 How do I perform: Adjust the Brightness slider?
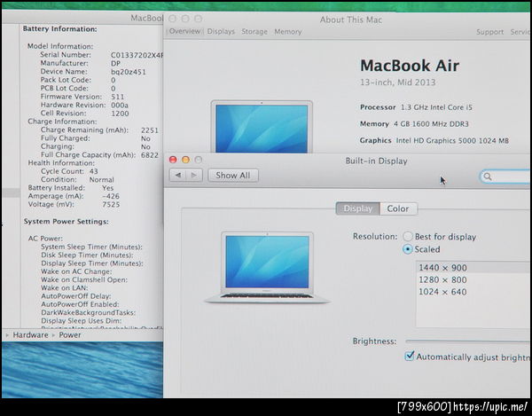(x=468, y=341)
